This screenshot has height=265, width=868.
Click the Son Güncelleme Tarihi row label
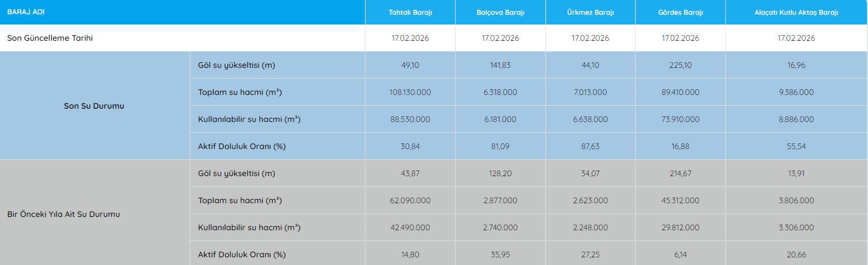[x=50, y=38]
